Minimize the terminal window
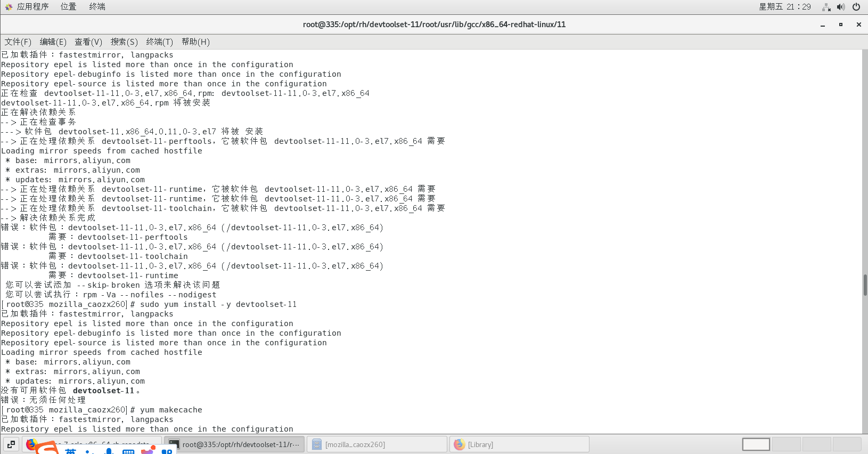868x454 pixels. [x=823, y=25]
